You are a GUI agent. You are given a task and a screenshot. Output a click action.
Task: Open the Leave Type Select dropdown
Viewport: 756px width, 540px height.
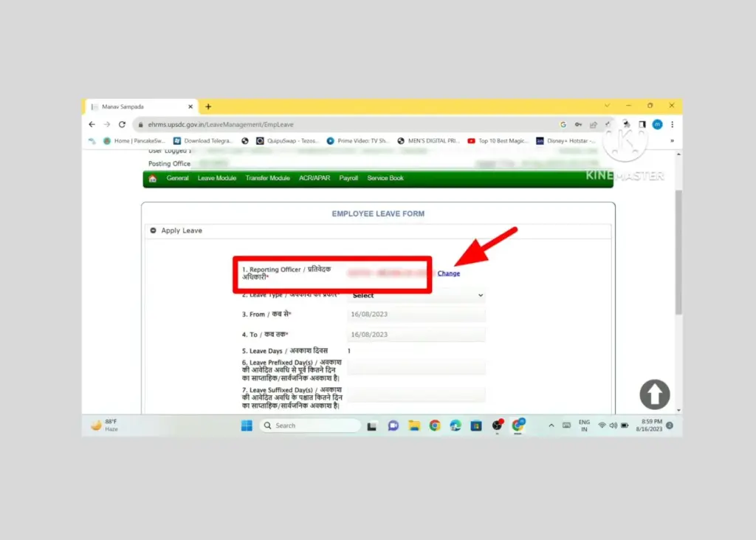pos(416,295)
